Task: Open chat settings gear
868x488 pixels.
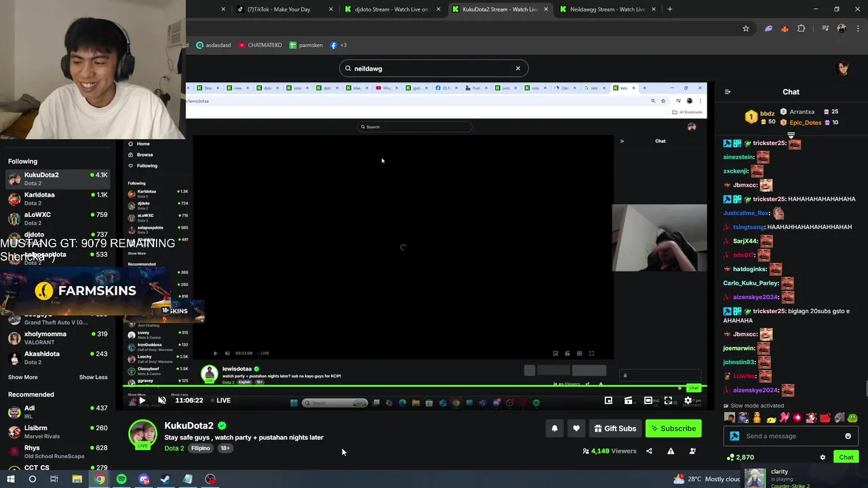Action: coord(823,457)
